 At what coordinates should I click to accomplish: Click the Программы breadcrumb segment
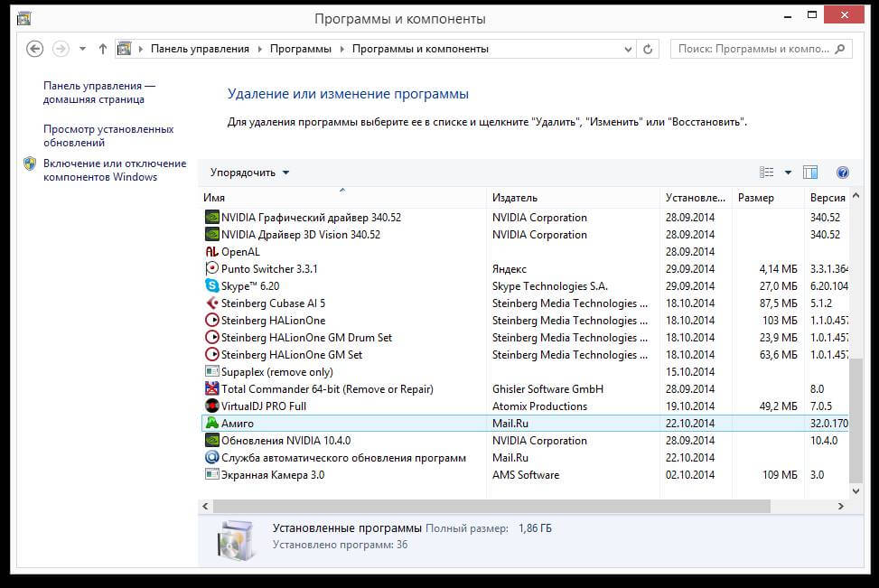tap(301, 49)
